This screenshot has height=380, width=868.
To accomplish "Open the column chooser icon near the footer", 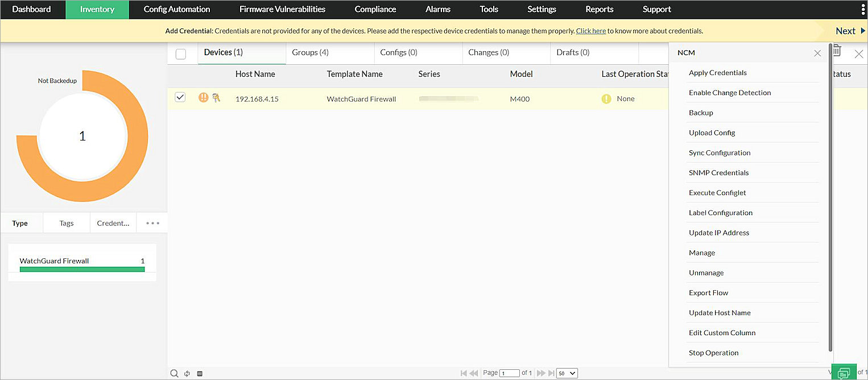I will [200, 373].
